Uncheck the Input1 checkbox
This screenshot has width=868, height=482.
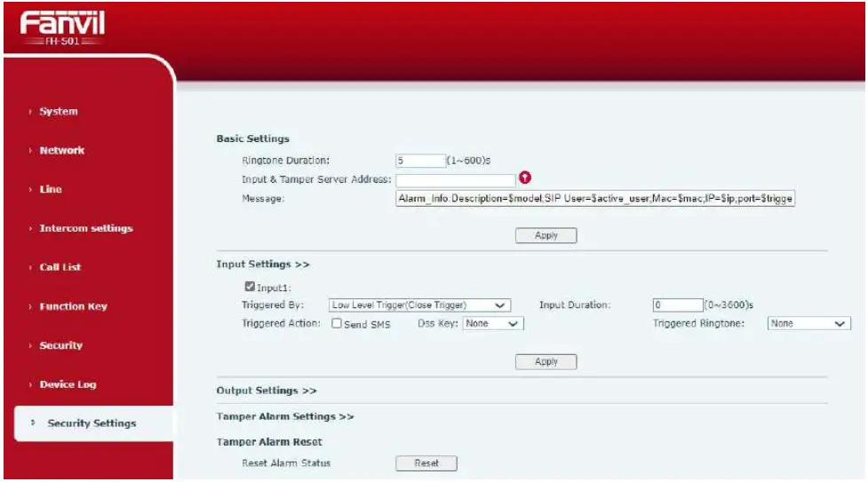(x=250, y=287)
